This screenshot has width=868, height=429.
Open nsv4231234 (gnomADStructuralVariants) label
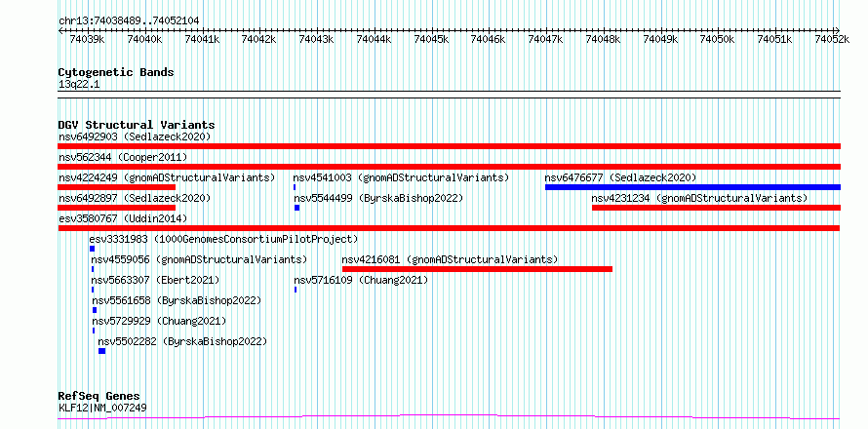click(699, 198)
